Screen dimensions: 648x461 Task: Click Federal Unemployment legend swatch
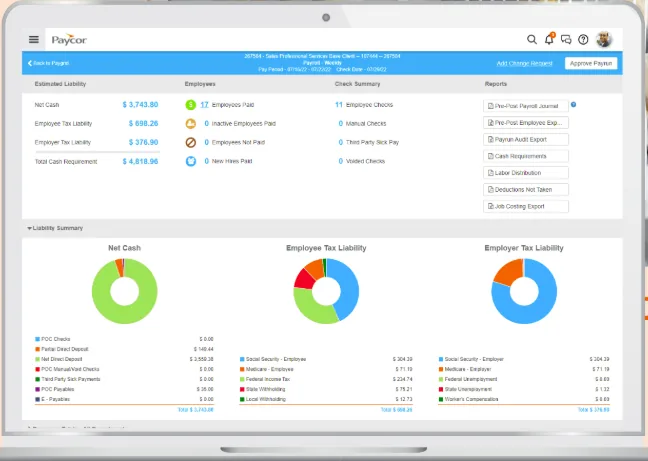pyautogui.click(x=441, y=379)
